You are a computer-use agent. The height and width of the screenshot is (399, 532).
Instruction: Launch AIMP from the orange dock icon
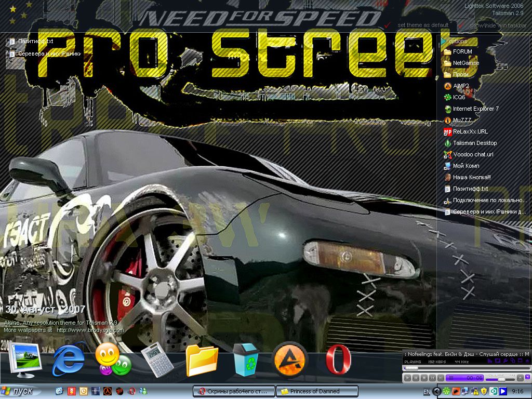coord(289,360)
